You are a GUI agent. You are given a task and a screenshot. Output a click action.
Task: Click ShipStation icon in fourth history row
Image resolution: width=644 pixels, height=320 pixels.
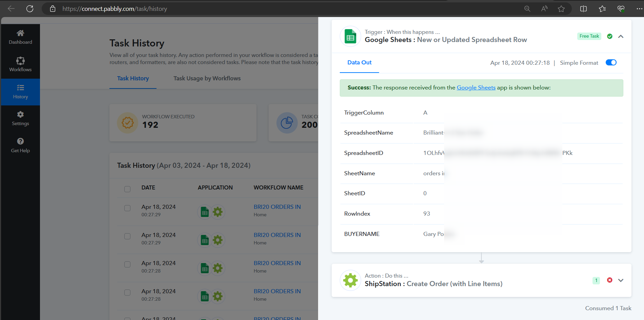tap(218, 297)
